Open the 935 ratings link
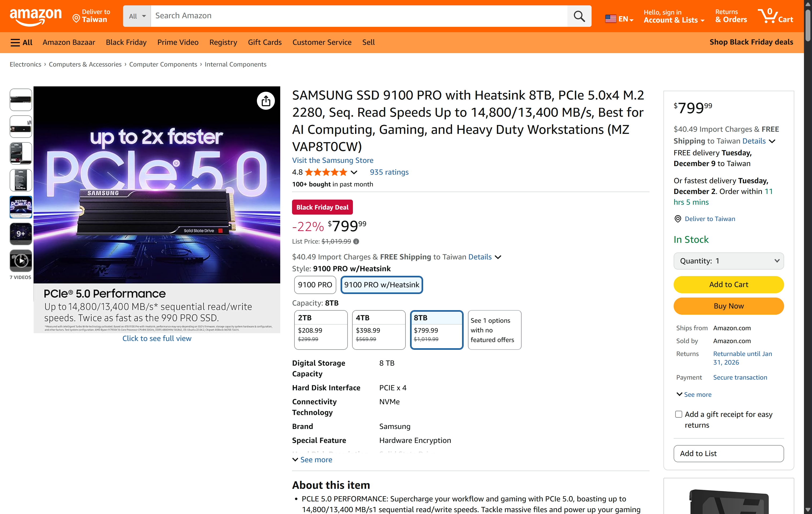Image resolution: width=812 pixels, height=514 pixels. tap(389, 172)
